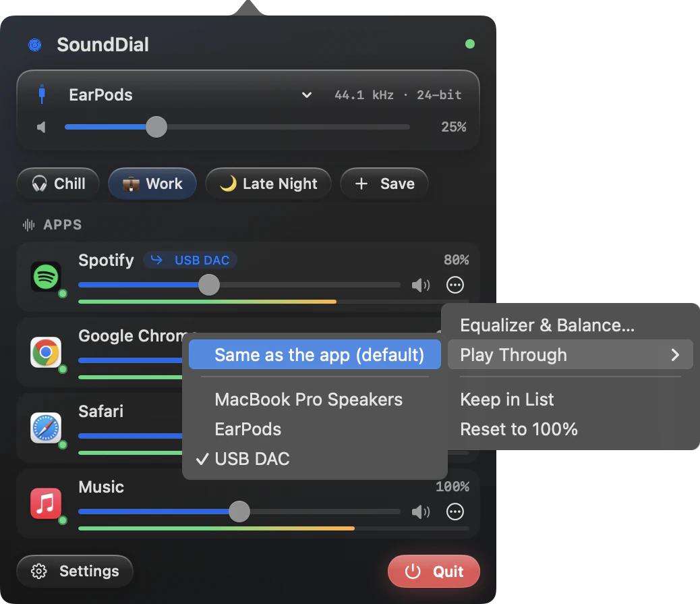Activate the Chill preset

(58, 184)
